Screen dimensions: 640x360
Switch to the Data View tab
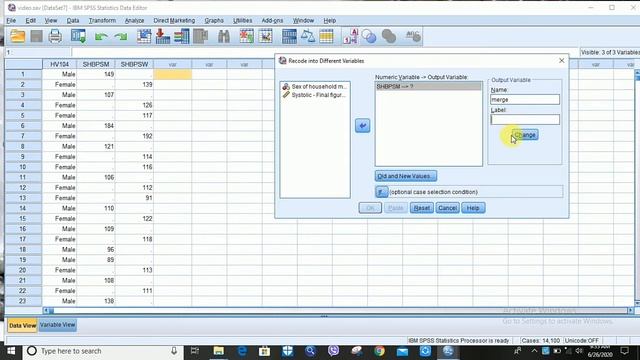[22, 326]
